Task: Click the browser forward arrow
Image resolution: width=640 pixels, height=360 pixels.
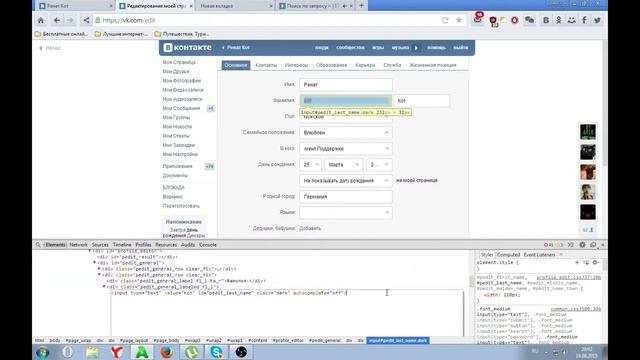Action: 70,20
